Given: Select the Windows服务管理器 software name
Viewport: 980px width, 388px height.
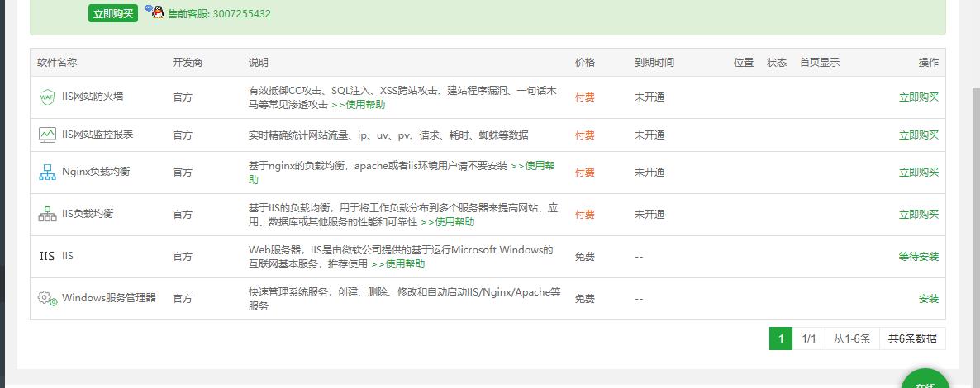Looking at the screenshot, I should pyautogui.click(x=109, y=298).
